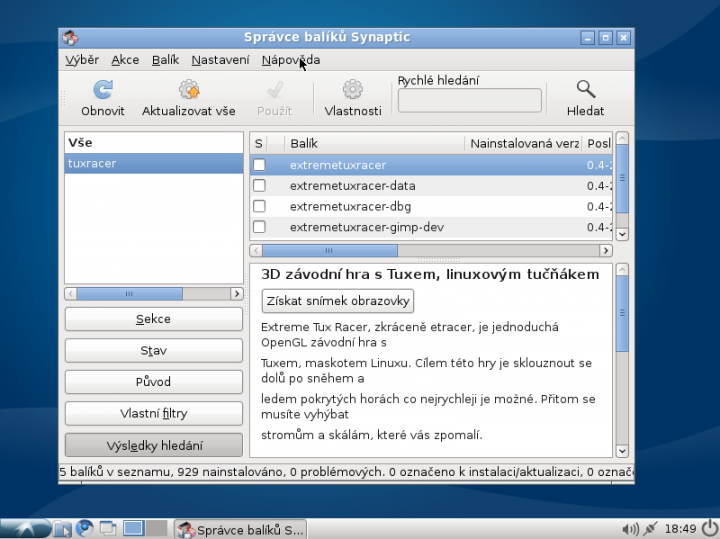Open the Akce menu
Screen dimensions: 720x539
click(125, 60)
